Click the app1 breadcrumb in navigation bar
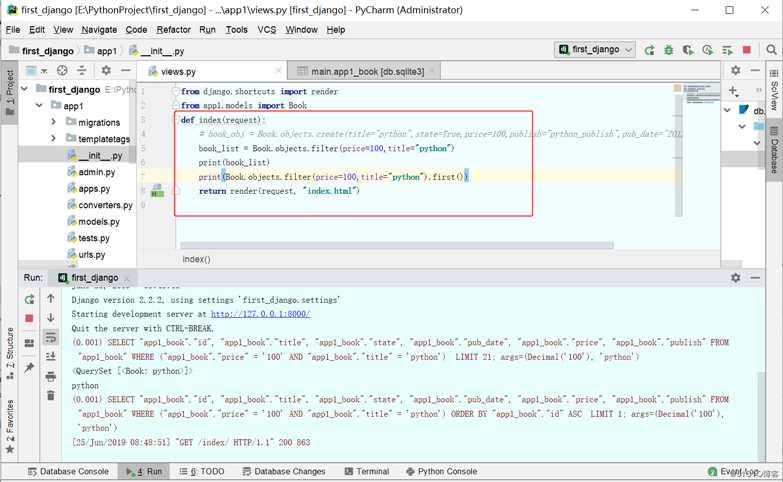 pos(101,50)
